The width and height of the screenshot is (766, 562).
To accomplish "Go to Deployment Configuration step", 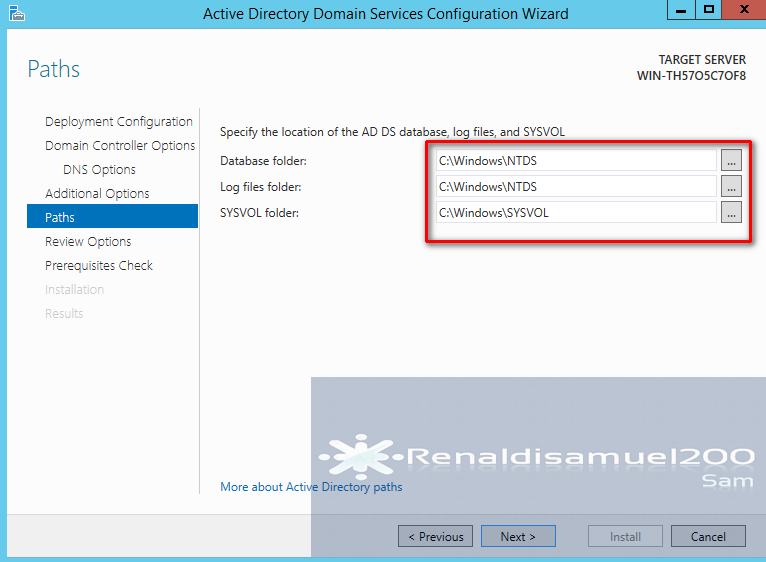I will click(119, 121).
